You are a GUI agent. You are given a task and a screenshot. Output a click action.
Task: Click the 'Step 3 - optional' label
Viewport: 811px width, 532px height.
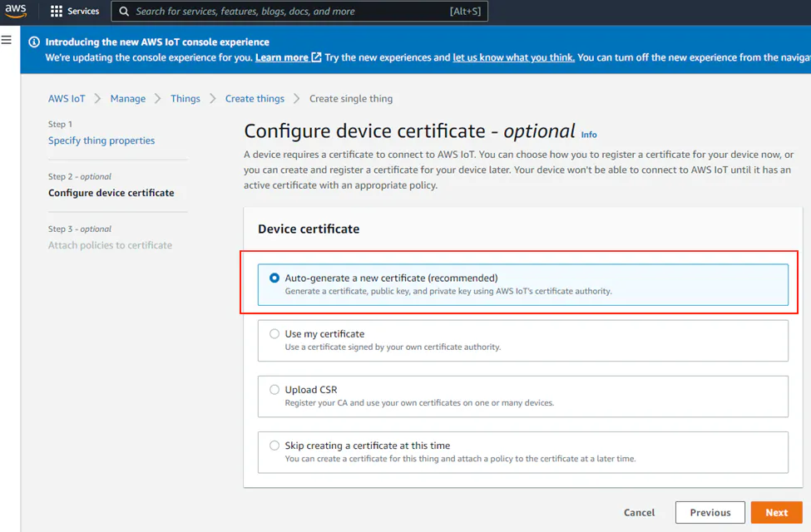(x=80, y=229)
